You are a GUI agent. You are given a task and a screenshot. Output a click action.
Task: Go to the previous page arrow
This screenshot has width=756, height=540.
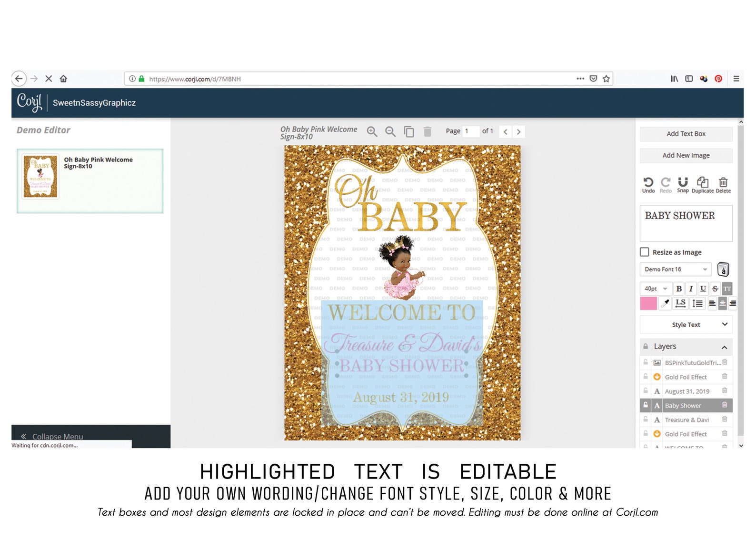pos(506,131)
